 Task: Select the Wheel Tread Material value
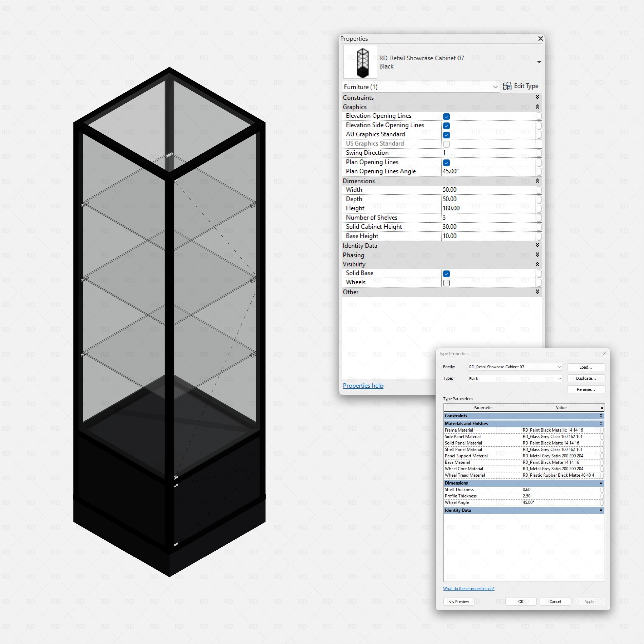coord(561,475)
